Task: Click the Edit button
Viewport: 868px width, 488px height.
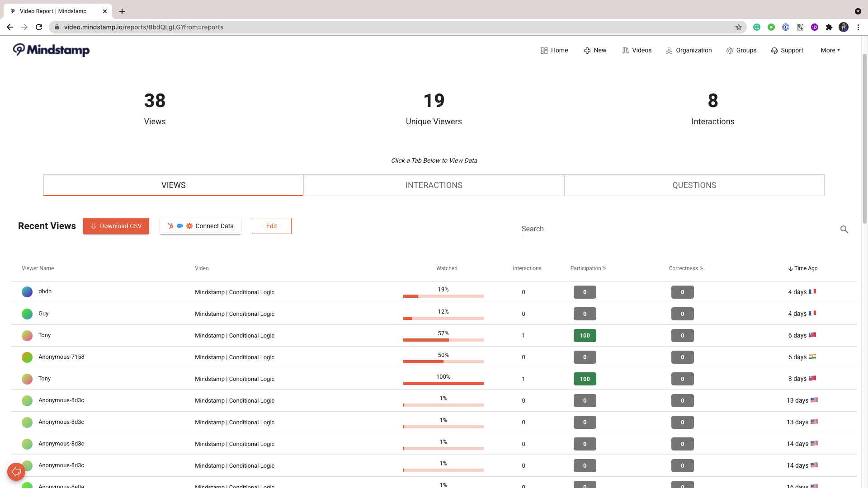Action: point(272,226)
